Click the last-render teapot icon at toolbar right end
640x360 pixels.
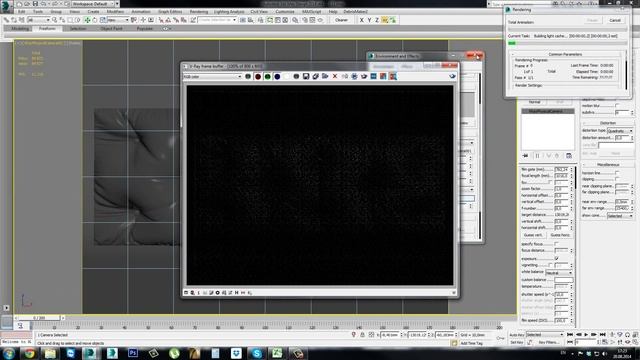[452, 76]
